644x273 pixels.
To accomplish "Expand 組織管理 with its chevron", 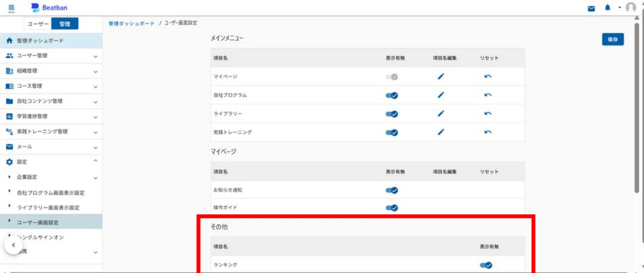I will pos(96,72).
